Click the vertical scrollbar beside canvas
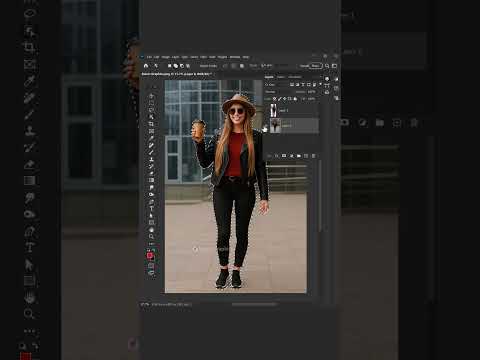This screenshot has height=360, width=480. click(x=320, y=196)
